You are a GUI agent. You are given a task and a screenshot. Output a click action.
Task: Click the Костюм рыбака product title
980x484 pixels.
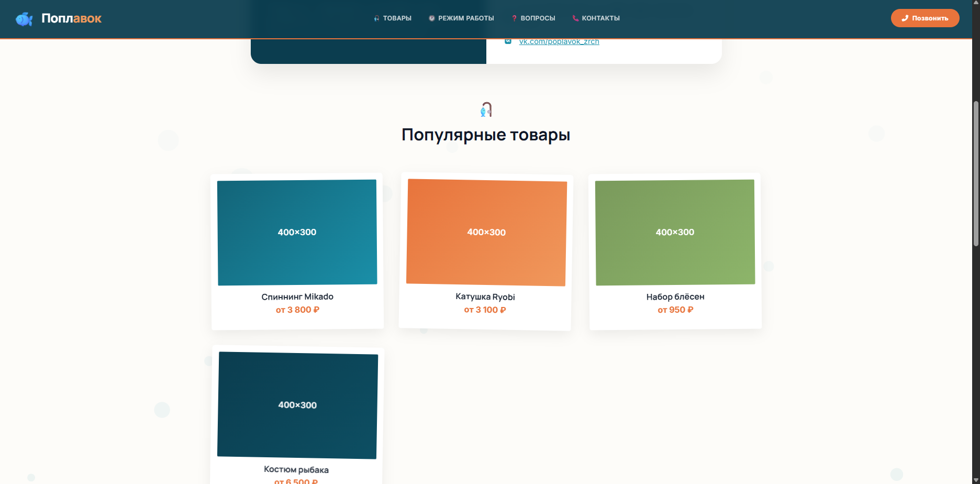pyautogui.click(x=296, y=469)
